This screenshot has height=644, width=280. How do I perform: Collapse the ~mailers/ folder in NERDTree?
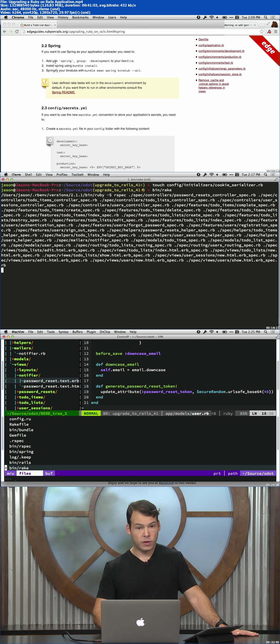(22, 348)
